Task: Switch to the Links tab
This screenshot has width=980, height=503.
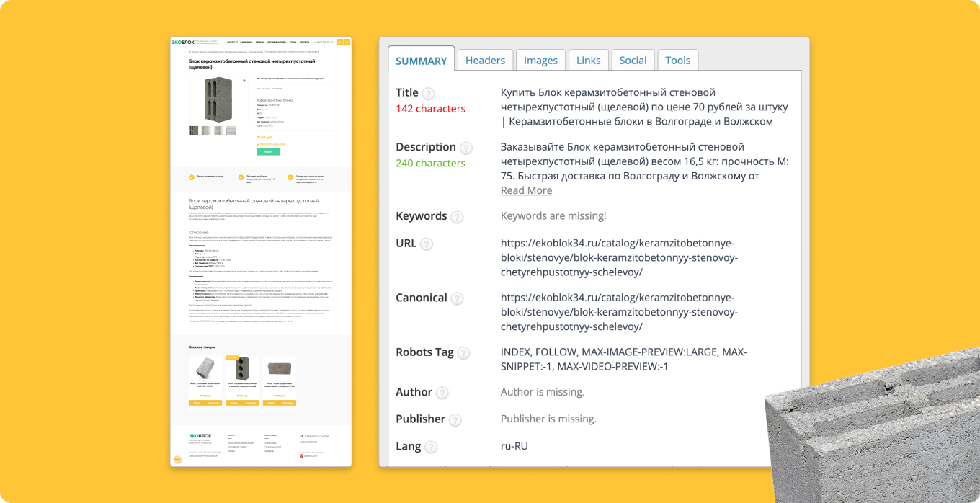Action: 589,61
